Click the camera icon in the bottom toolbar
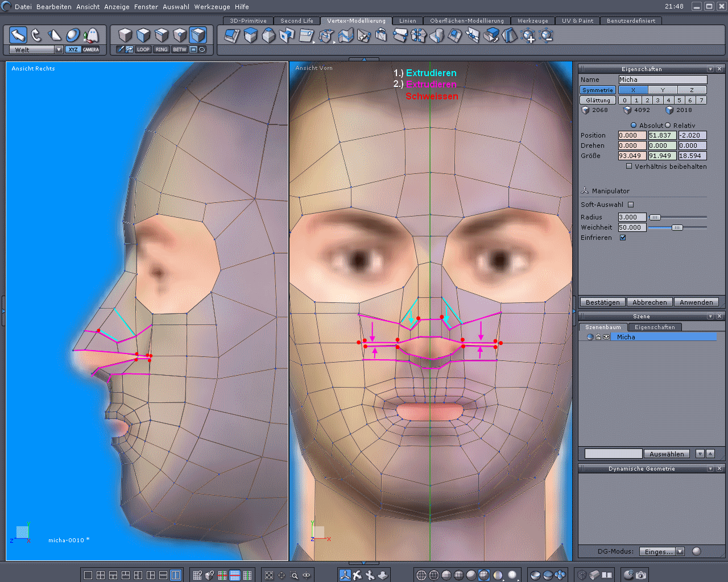The image size is (728, 582). 641,575
